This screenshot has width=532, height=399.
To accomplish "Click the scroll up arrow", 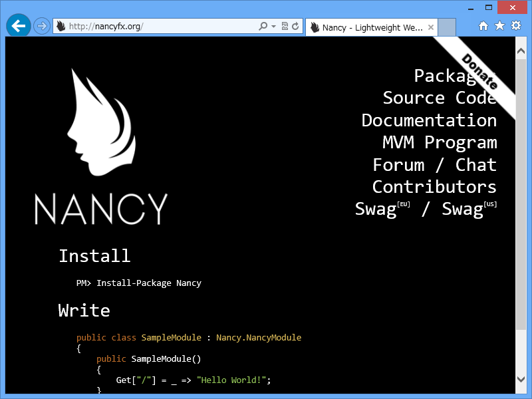I will (521, 51).
